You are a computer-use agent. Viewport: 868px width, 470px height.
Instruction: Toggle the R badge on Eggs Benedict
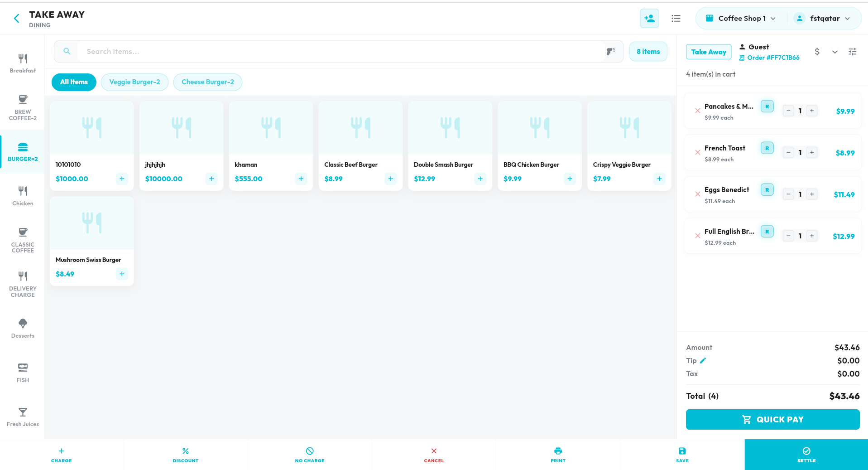point(767,190)
